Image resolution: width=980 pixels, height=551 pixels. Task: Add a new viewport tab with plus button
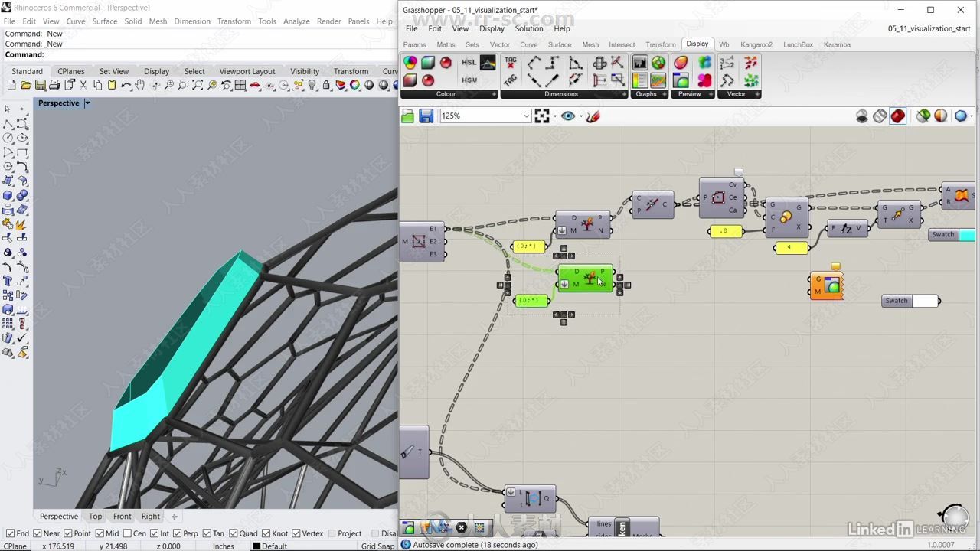click(x=174, y=517)
